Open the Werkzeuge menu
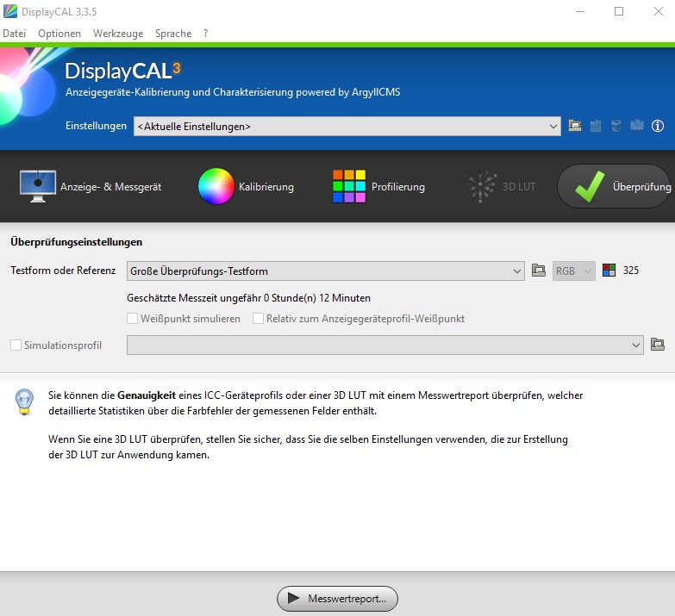Viewport: 675px width, 616px height. click(x=118, y=34)
